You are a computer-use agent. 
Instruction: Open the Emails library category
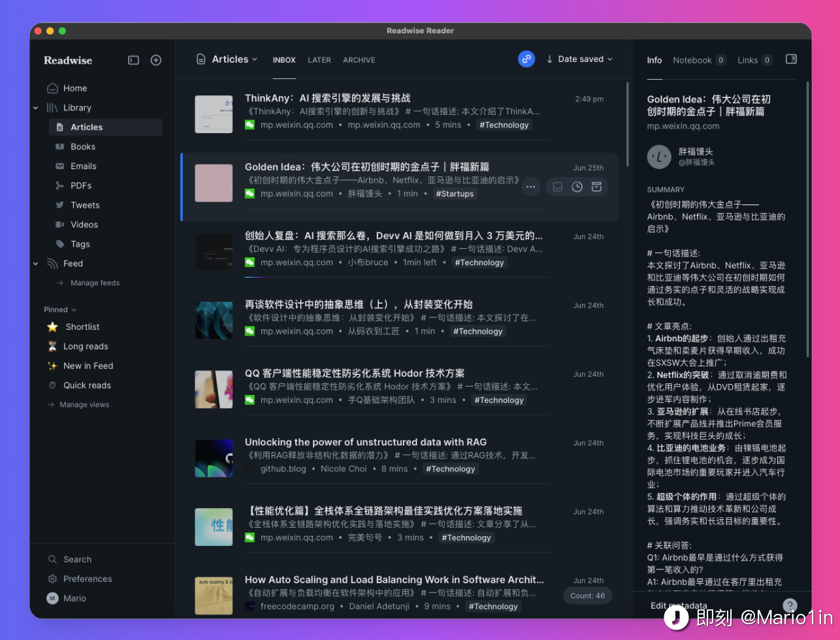click(83, 167)
